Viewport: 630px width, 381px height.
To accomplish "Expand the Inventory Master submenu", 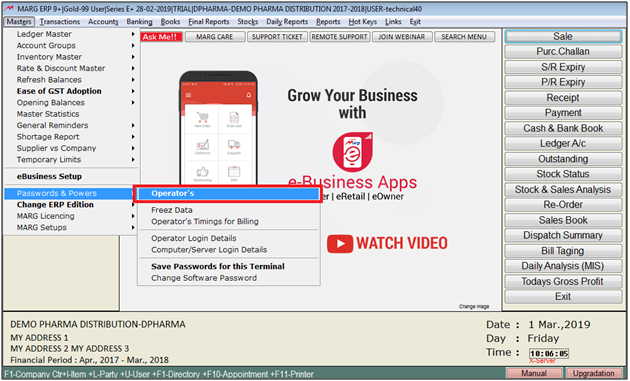I will point(72,57).
